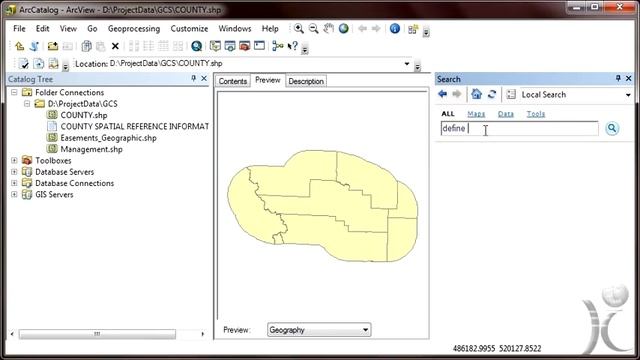
Task: Switch to the Preview tab
Action: tap(268, 80)
